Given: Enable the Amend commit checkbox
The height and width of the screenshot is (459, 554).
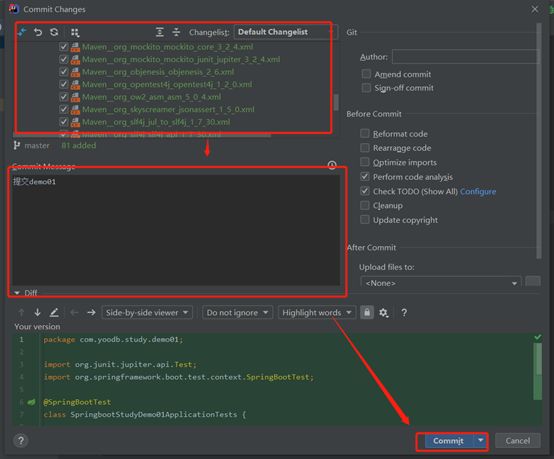Looking at the screenshot, I should pos(366,74).
